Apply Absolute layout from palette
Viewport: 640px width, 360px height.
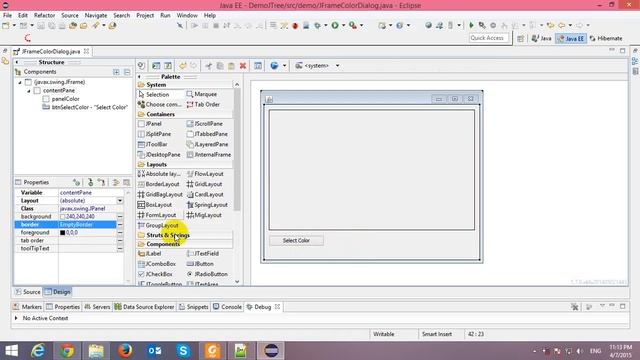pyautogui.click(x=159, y=174)
